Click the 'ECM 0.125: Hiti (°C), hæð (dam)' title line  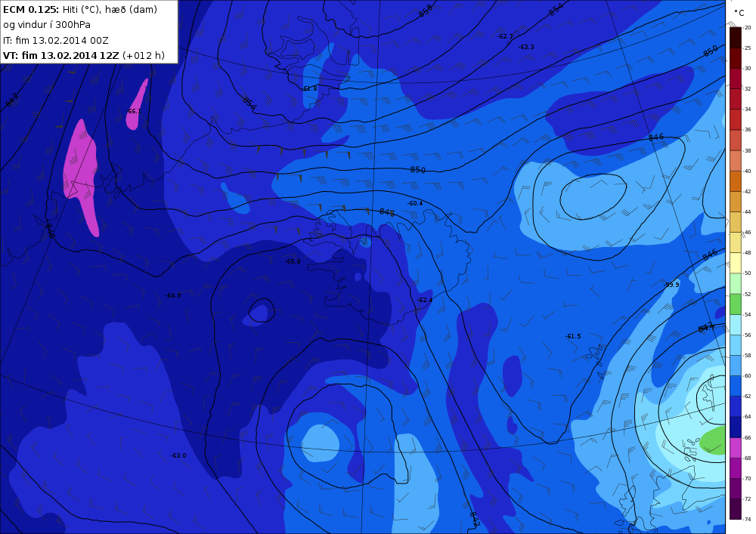pos(80,9)
